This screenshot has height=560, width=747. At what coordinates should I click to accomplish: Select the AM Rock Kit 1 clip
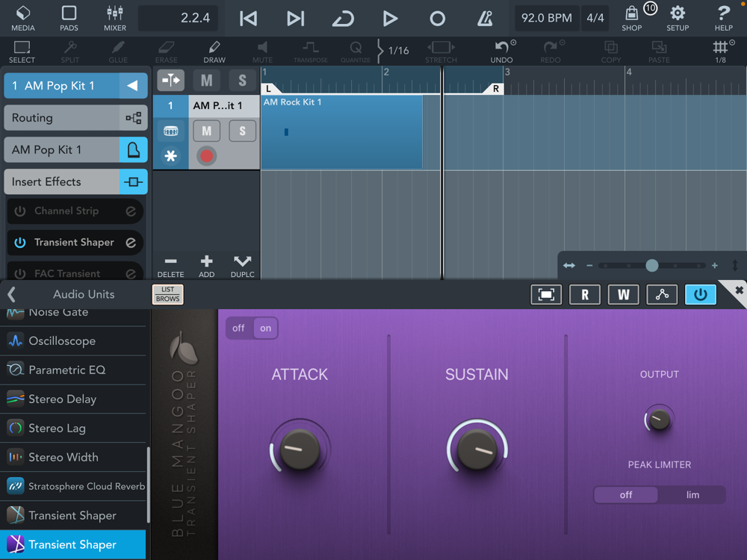click(341, 132)
